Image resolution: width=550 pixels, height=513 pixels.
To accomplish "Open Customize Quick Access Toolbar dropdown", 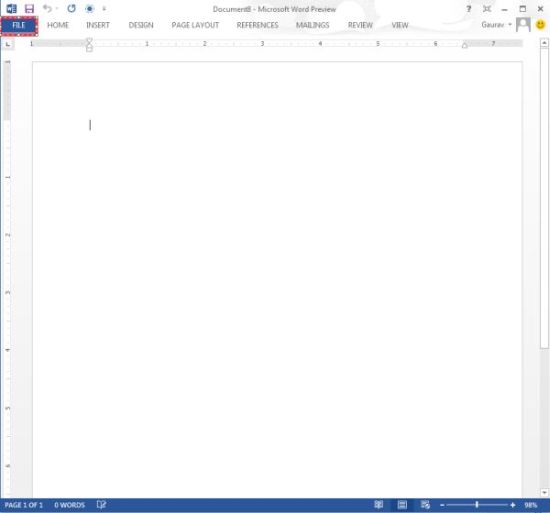I will pyautogui.click(x=104, y=9).
